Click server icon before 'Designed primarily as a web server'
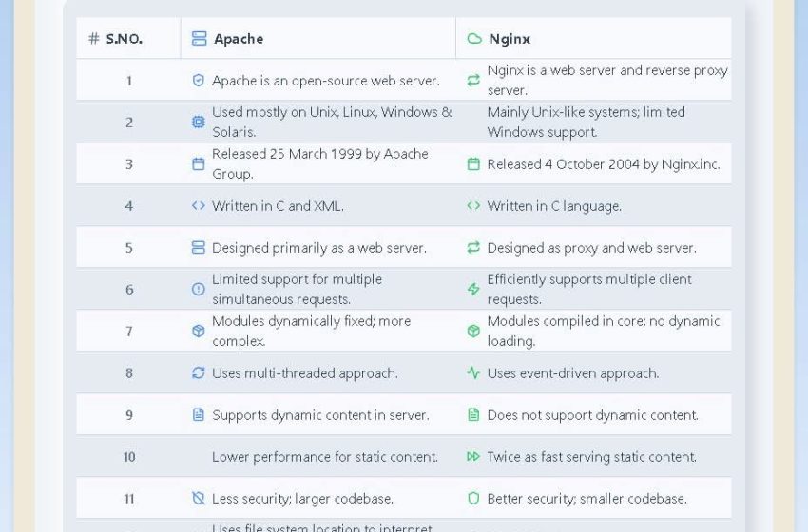 tap(199, 248)
